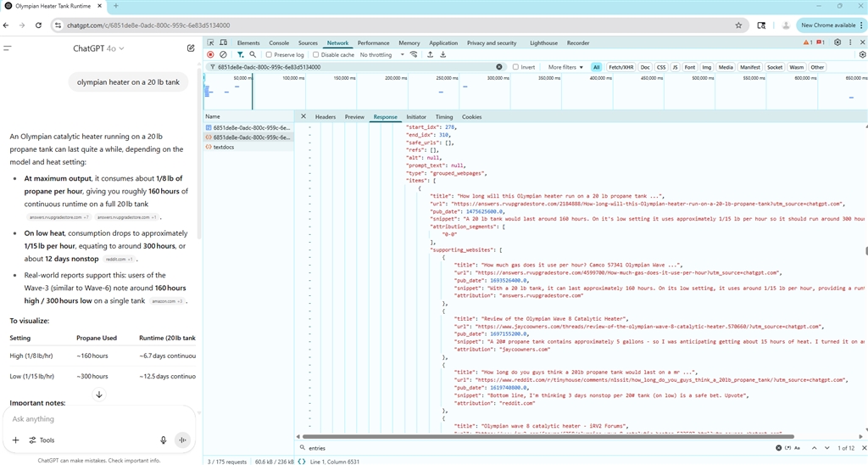Expand the More filters dropdown
Image resolution: width=868 pixels, height=465 pixels.
(x=565, y=67)
